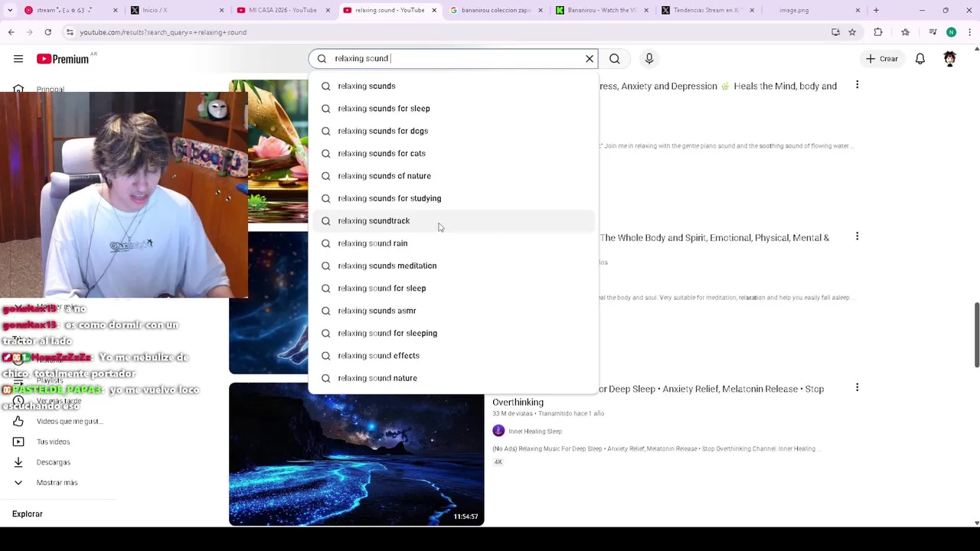This screenshot has height=551, width=980.
Task: Open the Chrome three-dot menu
Action: [970, 32]
